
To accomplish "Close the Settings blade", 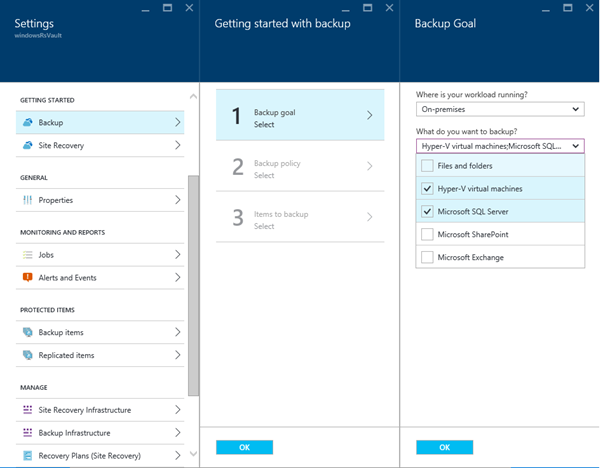I will point(189,8).
